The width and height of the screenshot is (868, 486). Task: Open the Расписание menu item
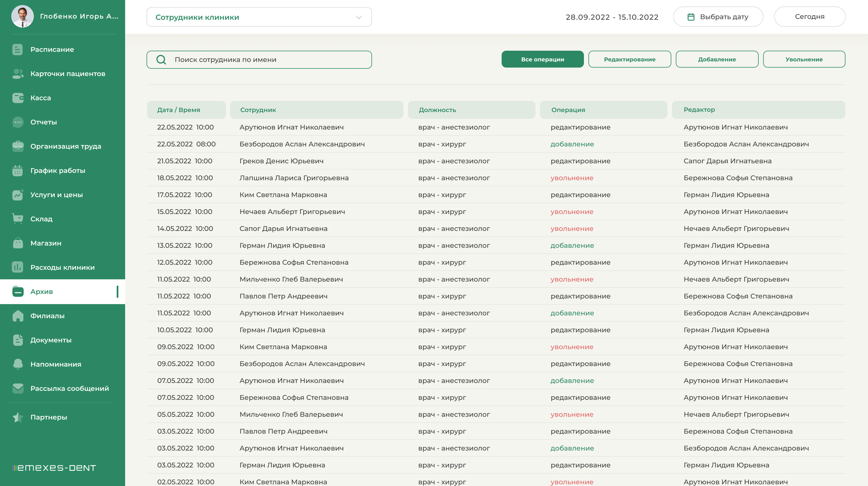click(52, 50)
